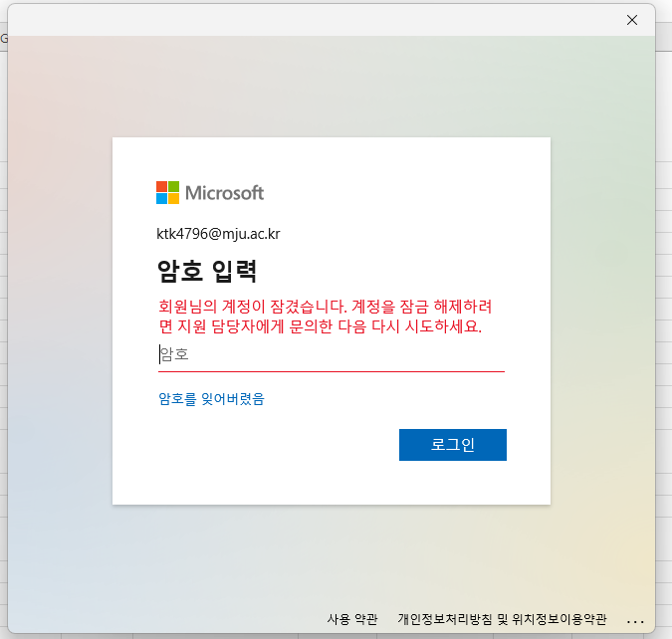
Task: Click the 암호 password input field
Action: tap(332, 355)
